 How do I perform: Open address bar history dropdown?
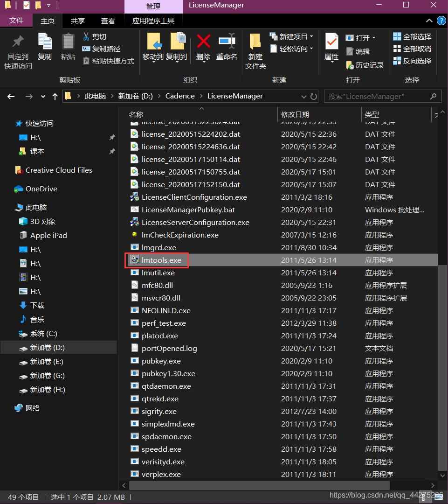click(x=304, y=97)
